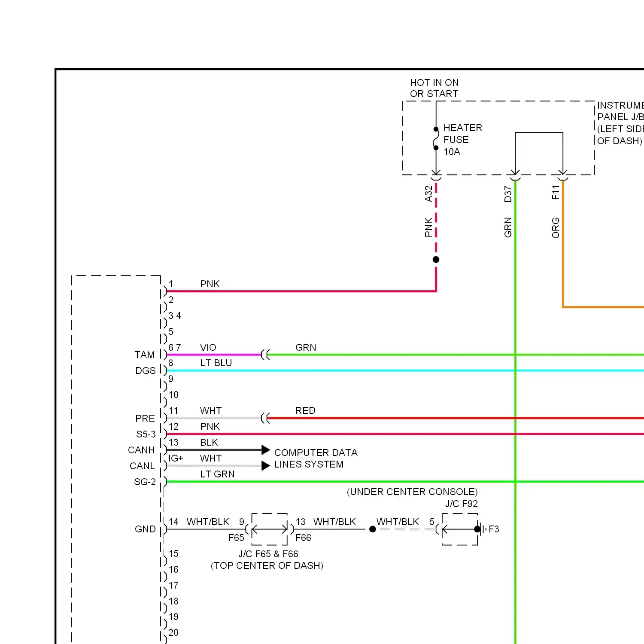
Task: Click the WHT label on pin 11 wire
Action: coord(211,410)
